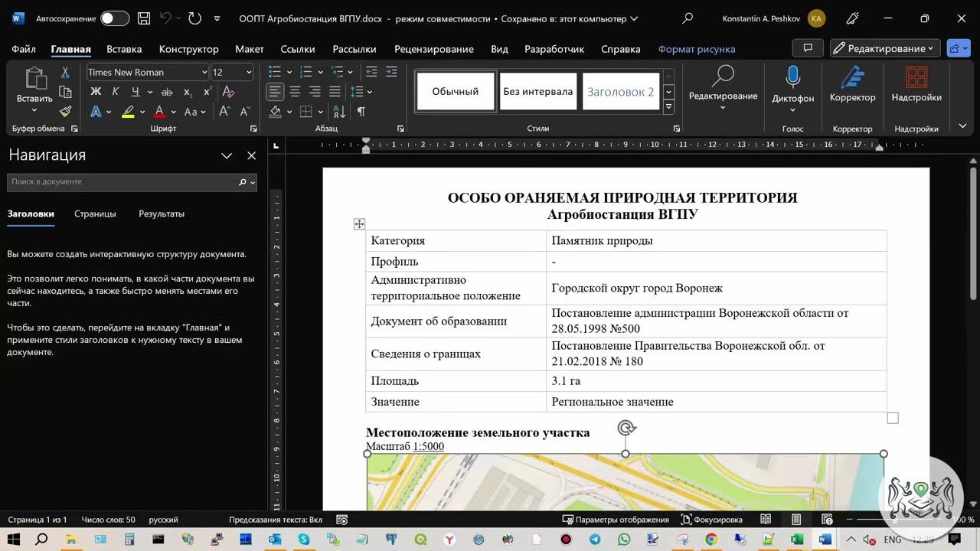Apply the Обычный style
The width and height of the screenshot is (980, 551).
pos(456,92)
